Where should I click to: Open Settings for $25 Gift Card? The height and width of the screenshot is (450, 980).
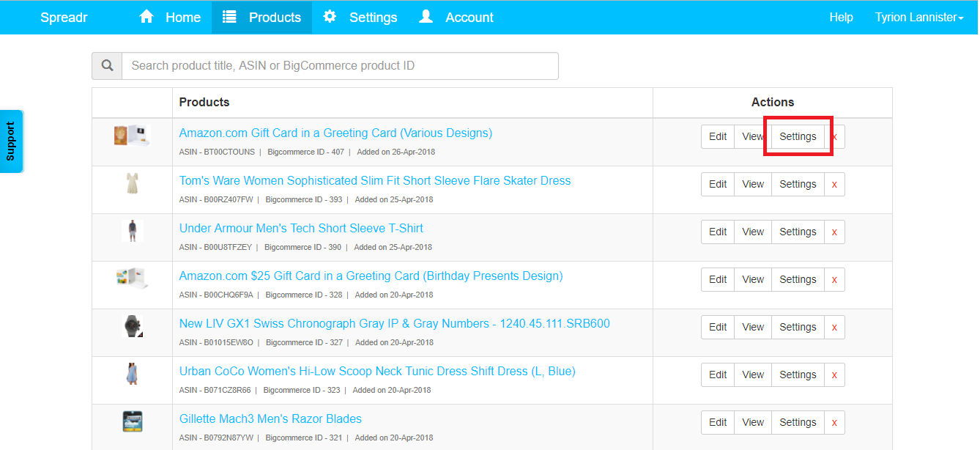pyautogui.click(x=798, y=279)
